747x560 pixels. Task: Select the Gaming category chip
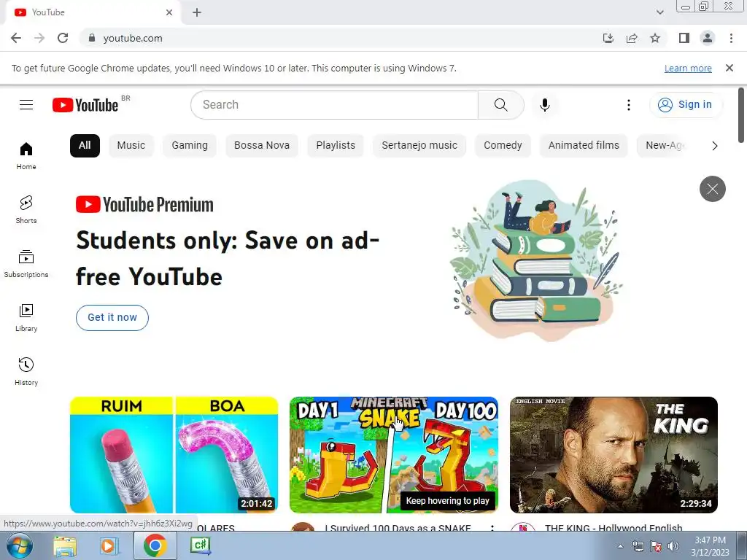tap(190, 146)
